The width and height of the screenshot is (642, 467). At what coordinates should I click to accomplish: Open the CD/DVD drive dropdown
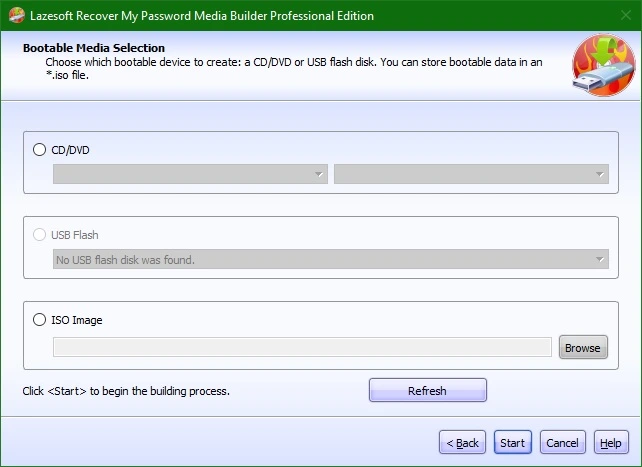[x=190, y=174]
